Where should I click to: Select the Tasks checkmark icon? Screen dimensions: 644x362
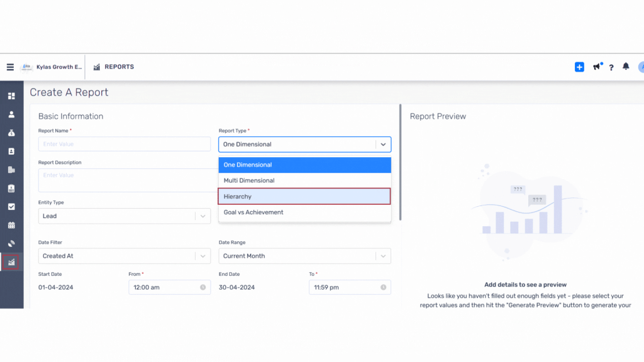click(x=10, y=206)
